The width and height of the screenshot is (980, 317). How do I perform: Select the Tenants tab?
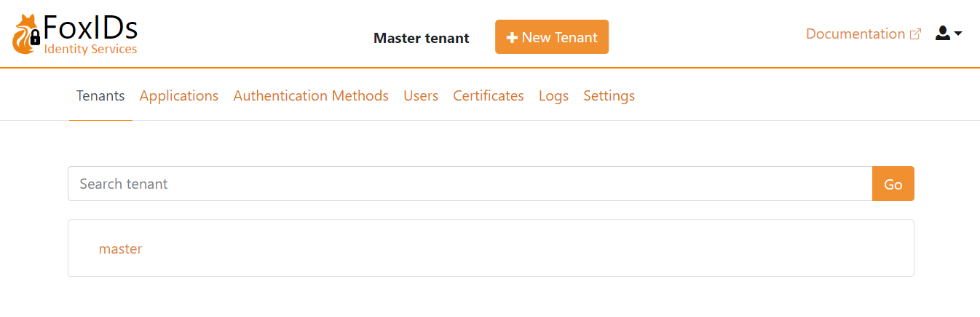point(100,96)
